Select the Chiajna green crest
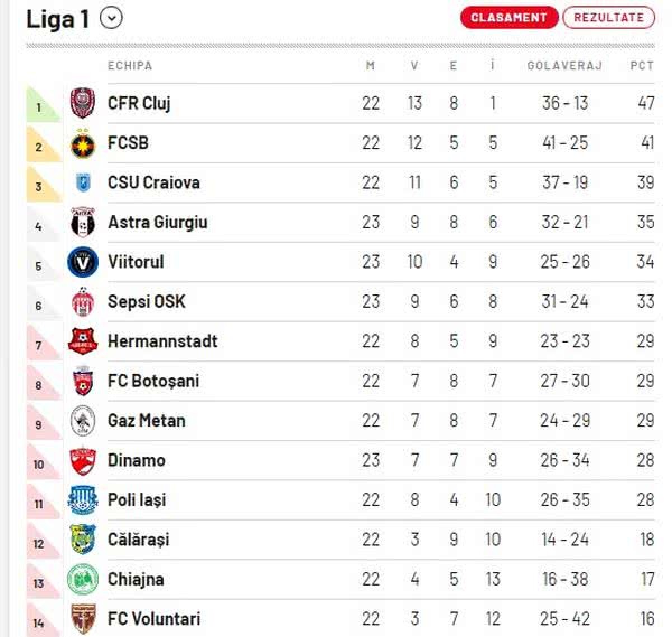This screenshot has height=637, width=672. click(x=83, y=579)
